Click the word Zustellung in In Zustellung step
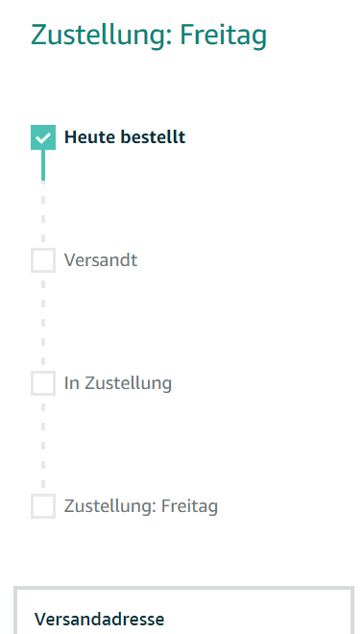Screen dimensions: 364x634 128,383
